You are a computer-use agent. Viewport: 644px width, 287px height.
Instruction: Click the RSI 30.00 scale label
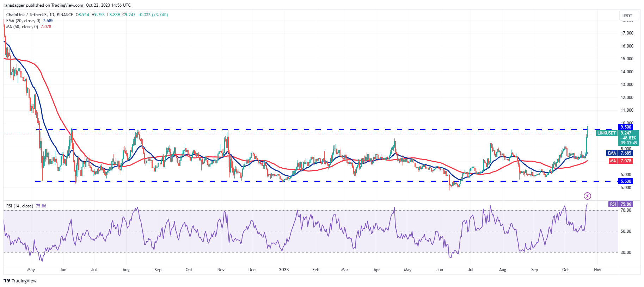[626, 252]
